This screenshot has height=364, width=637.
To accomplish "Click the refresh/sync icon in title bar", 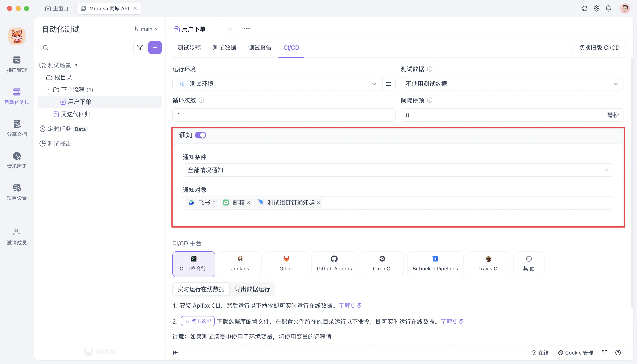I will point(584,8).
